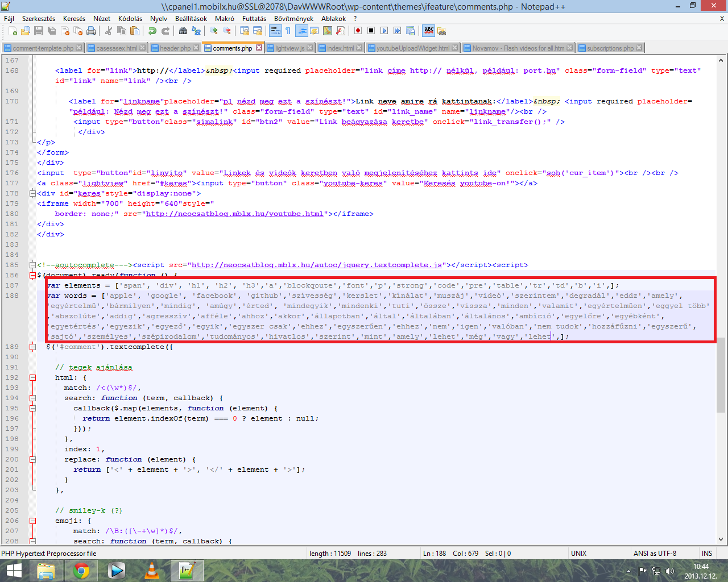The height and width of the screenshot is (582, 728).
Task: Collapse the fold marker at line 185
Action: point(32,265)
